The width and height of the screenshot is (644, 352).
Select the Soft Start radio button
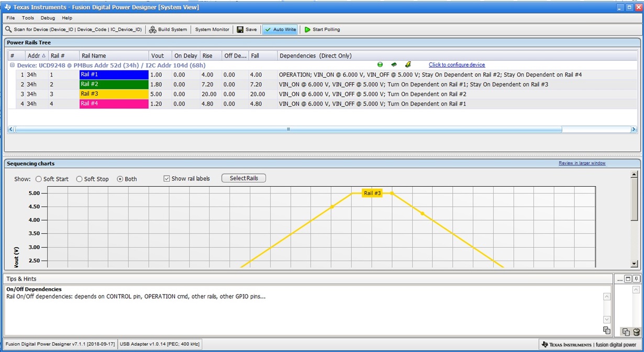tap(39, 179)
